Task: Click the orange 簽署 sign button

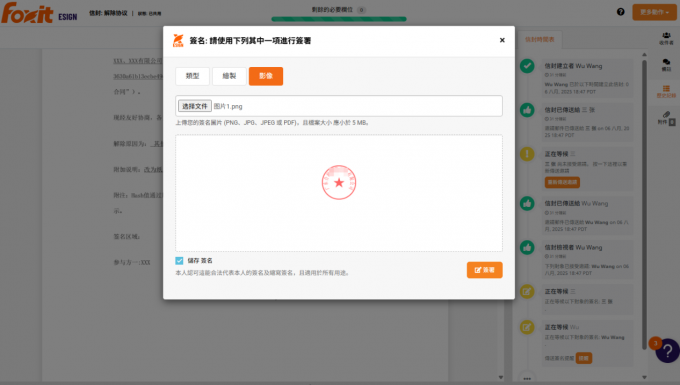Action: 484,270
